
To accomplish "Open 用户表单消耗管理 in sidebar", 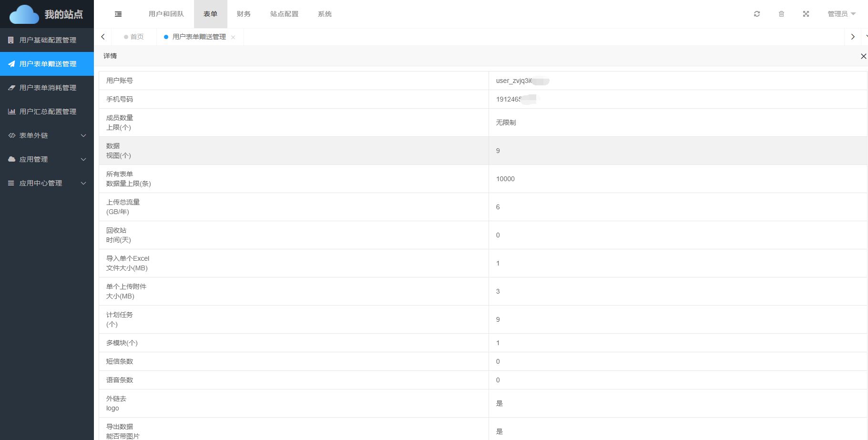I will [47, 88].
